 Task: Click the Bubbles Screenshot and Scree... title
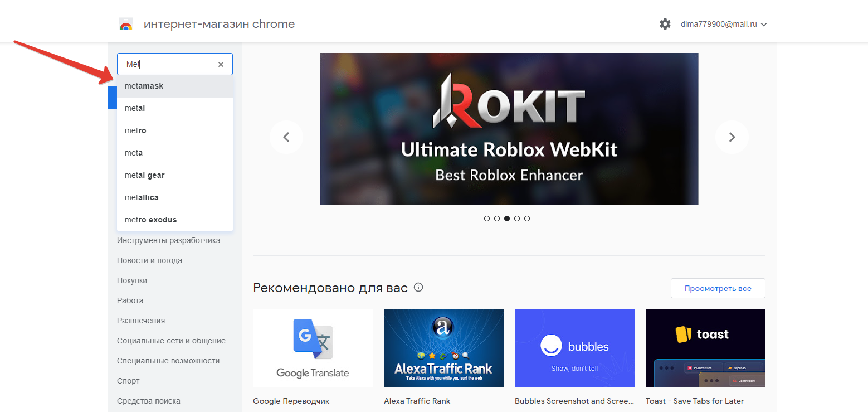tap(574, 401)
